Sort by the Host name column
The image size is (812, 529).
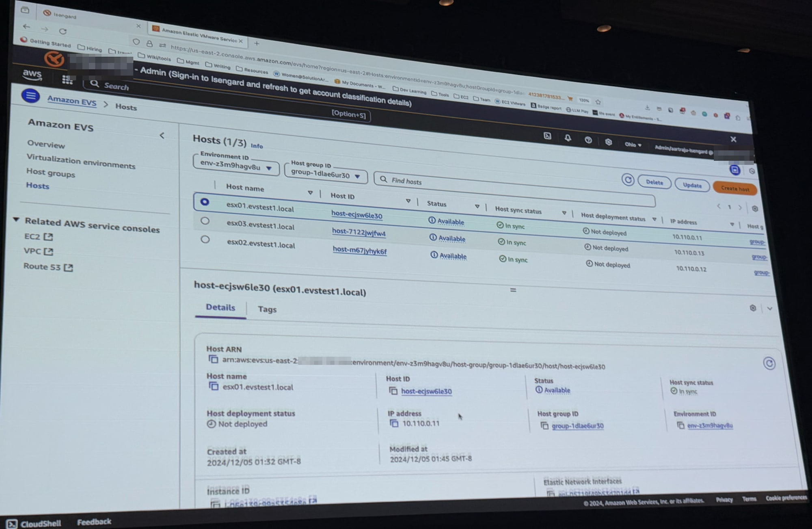[x=310, y=193]
